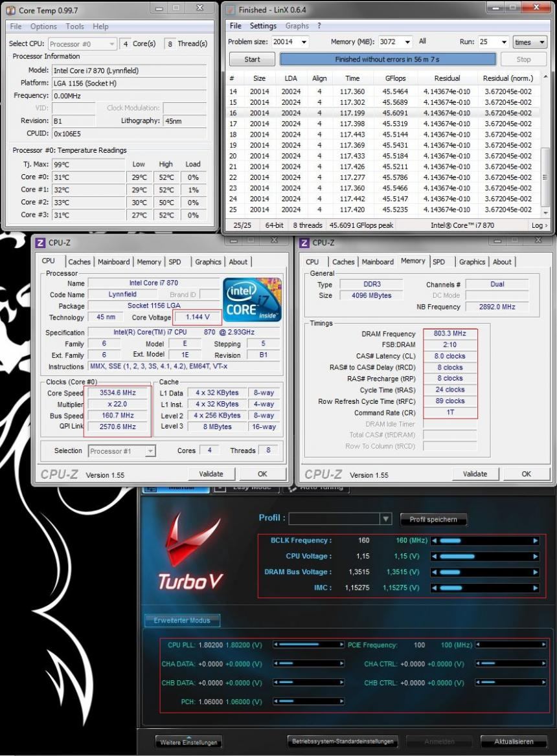Click the Intel Core i7 logo in CPU-Z
This screenshot has width=557, height=756.
[252, 300]
